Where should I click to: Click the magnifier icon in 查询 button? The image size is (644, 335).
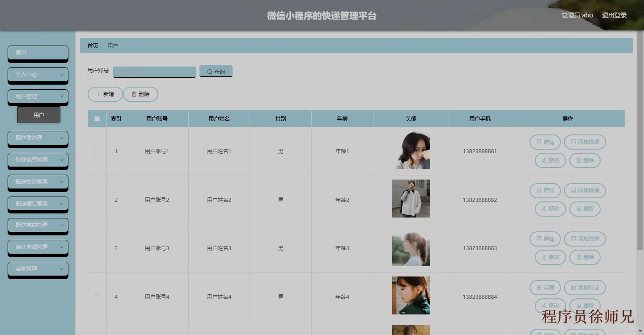(210, 72)
